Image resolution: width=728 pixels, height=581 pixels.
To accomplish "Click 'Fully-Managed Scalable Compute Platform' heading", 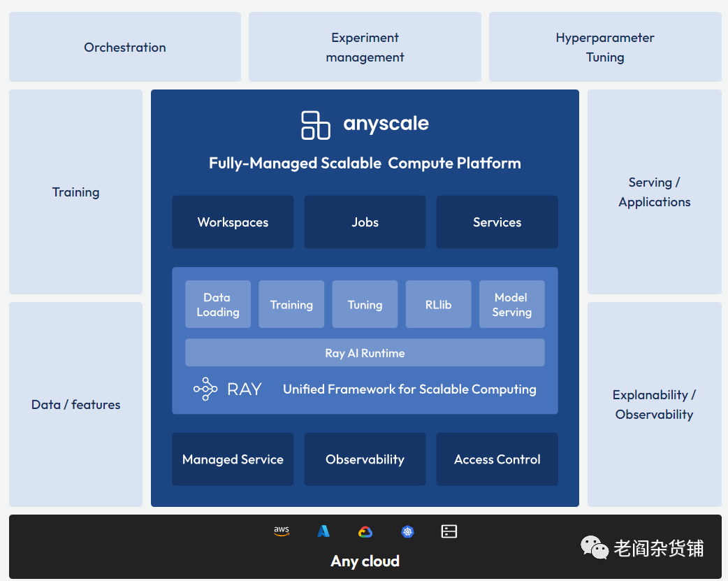I will tap(365, 163).
